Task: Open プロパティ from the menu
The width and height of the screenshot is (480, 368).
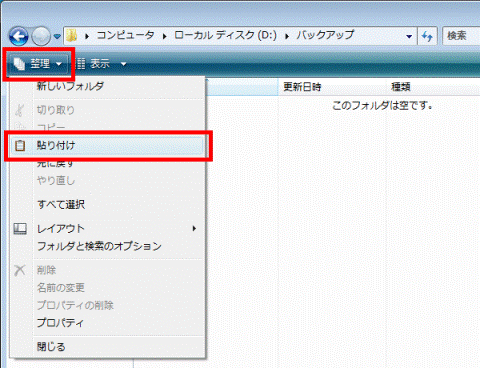Action: tap(107, 323)
